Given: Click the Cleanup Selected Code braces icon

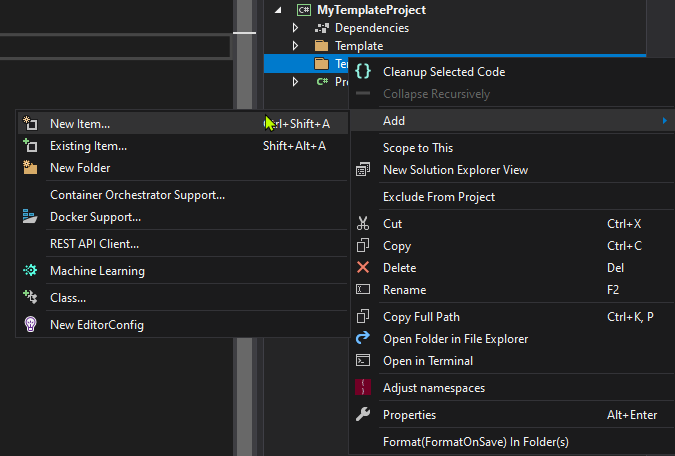Looking at the screenshot, I should point(363,71).
